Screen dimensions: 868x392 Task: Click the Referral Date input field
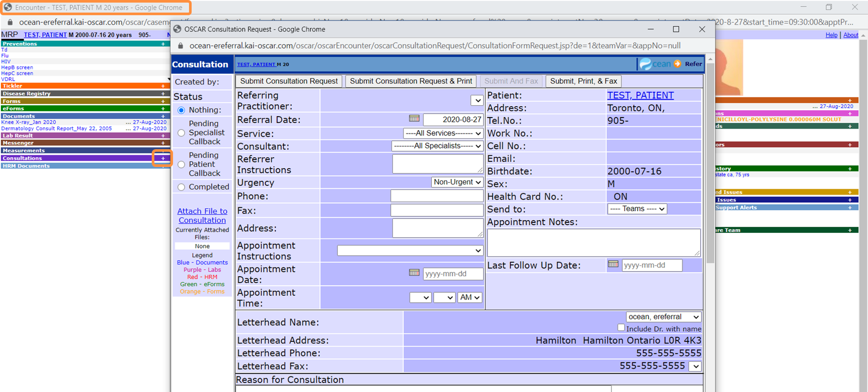(x=453, y=120)
